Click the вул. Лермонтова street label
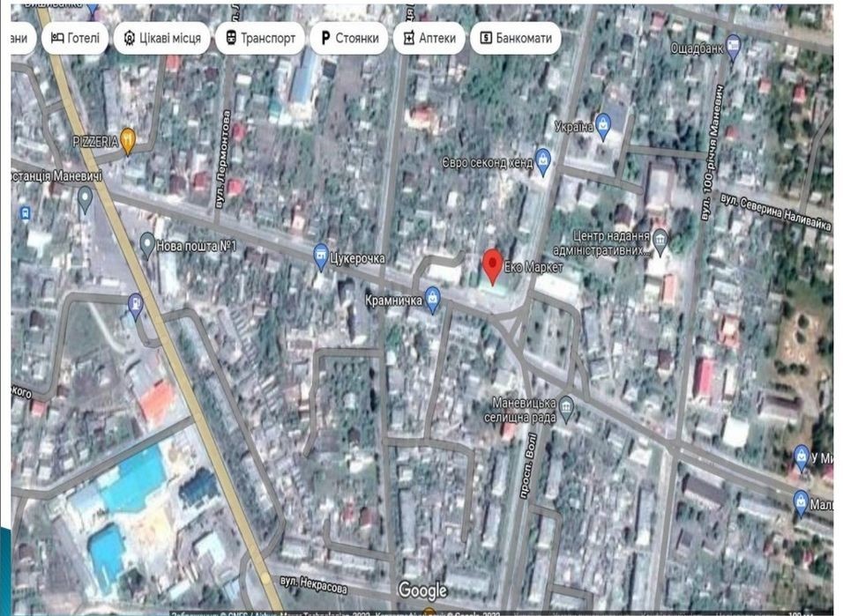Image resolution: width=843 pixels, height=616 pixels. click(x=222, y=160)
